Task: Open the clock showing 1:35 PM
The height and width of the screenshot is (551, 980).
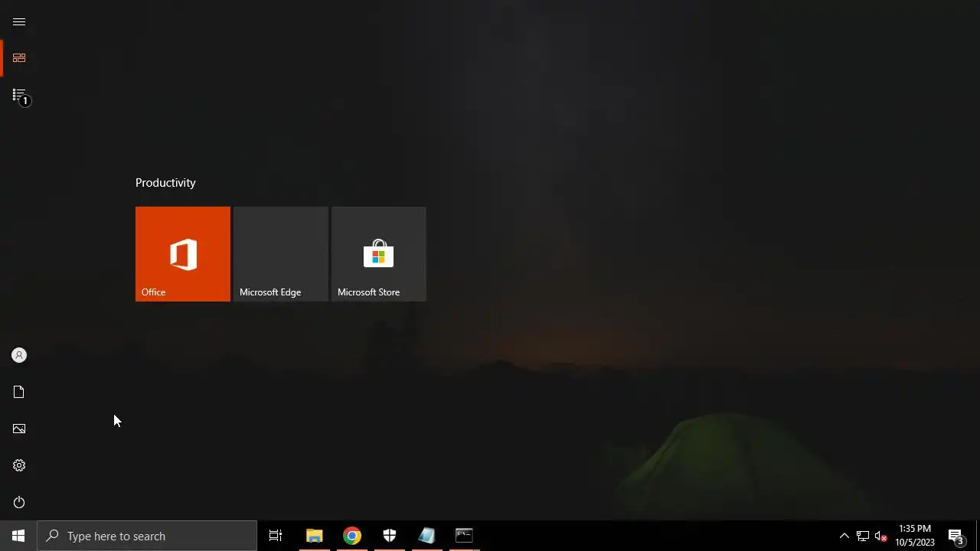Action: coord(915,536)
